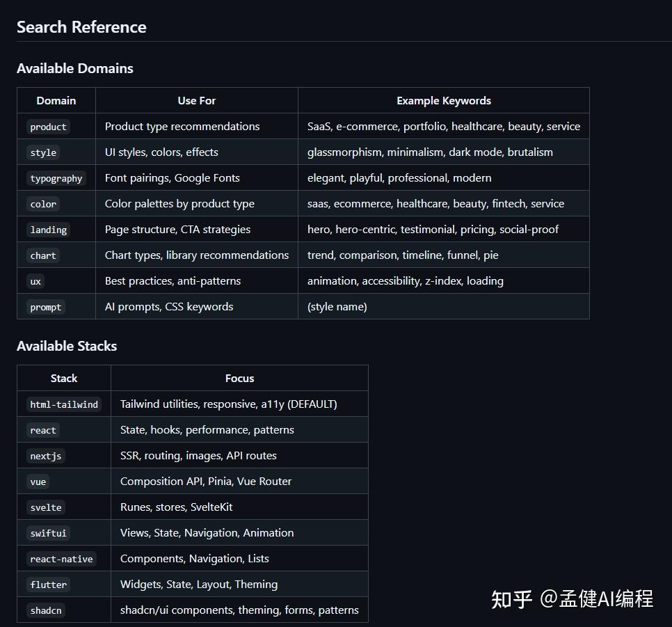Click 'SSR, routing, images, API routes' cell
672x627 pixels.
point(239,455)
